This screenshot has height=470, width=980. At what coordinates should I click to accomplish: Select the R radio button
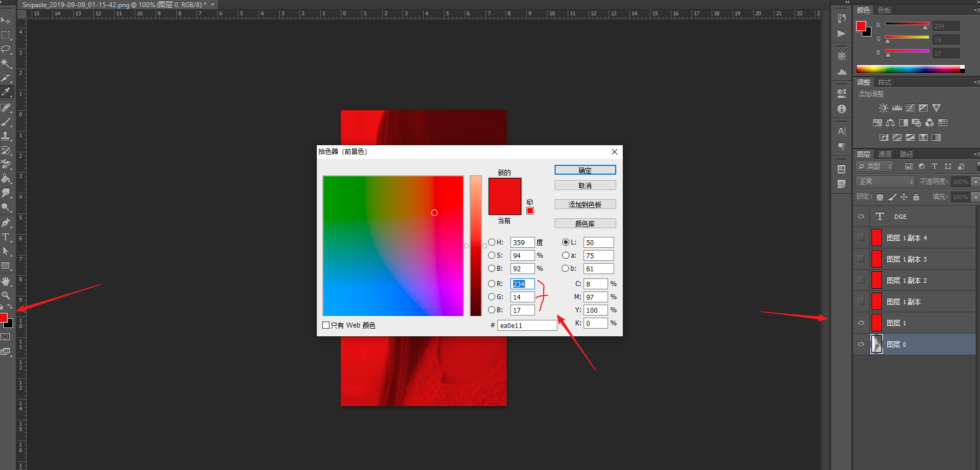click(x=492, y=284)
